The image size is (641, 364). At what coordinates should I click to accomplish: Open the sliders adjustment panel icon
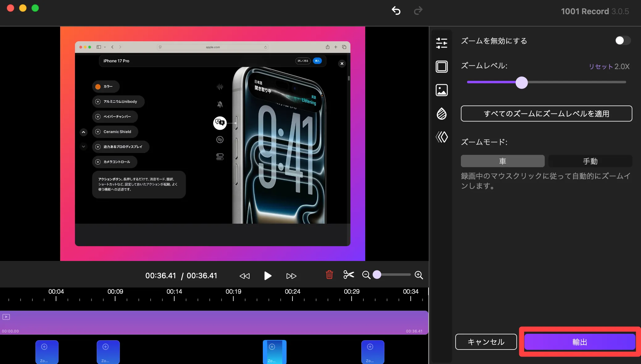(441, 43)
